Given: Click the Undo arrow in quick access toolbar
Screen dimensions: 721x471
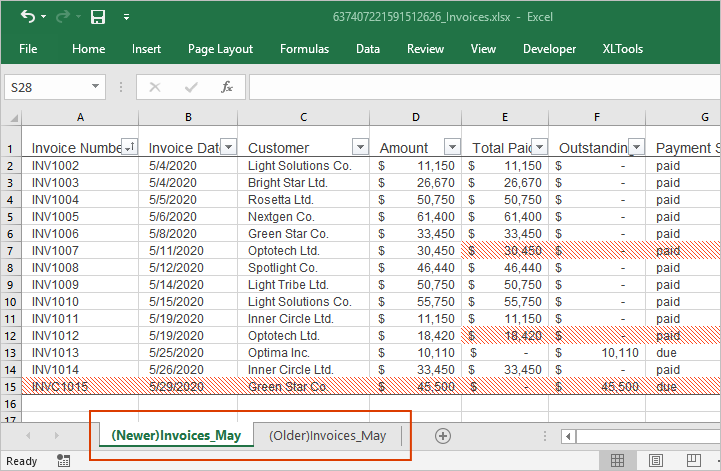Looking at the screenshot, I should pyautogui.click(x=27, y=17).
